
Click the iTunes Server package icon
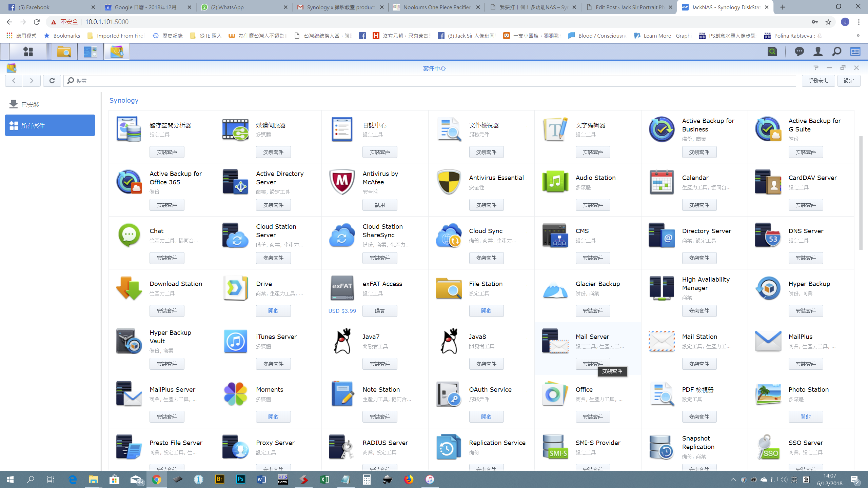click(235, 341)
